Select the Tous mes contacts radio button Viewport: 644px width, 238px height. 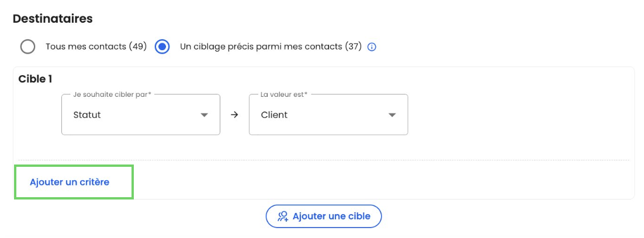[27, 47]
